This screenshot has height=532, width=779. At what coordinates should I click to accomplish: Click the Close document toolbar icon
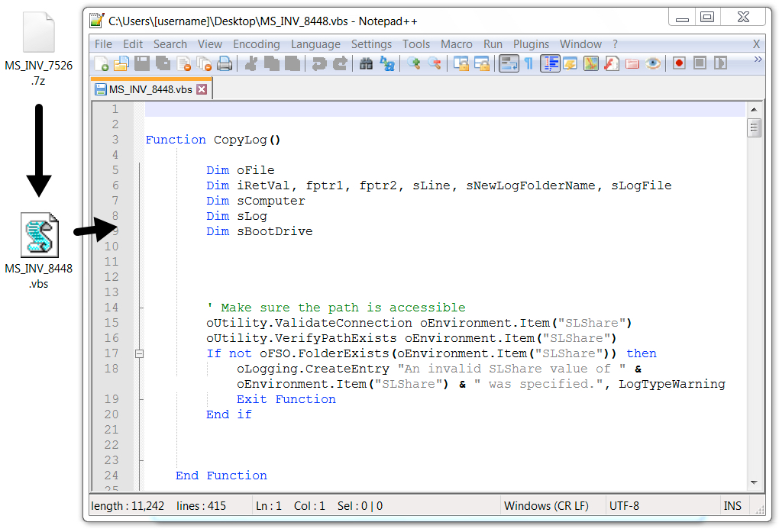coord(184,63)
